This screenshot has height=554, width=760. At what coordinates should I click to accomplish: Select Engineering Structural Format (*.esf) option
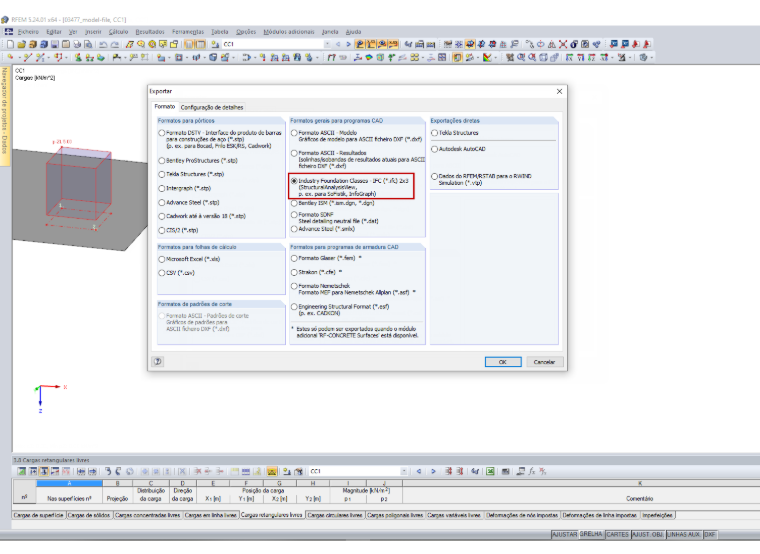click(294, 307)
